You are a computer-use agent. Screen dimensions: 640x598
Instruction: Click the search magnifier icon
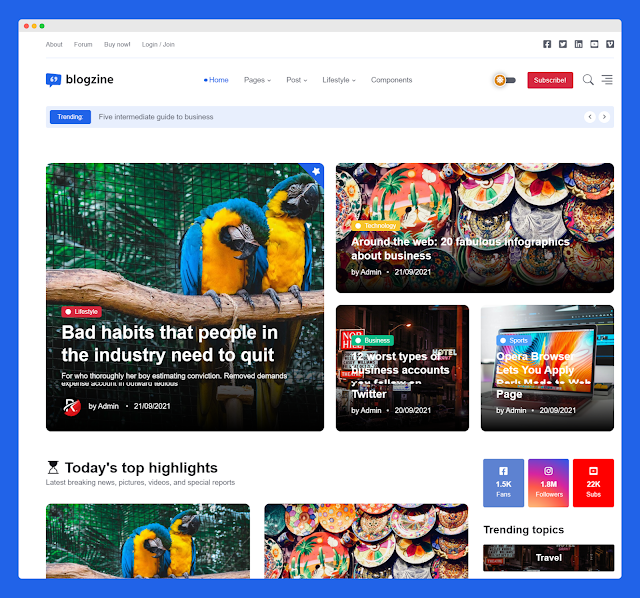tap(588, 80)
